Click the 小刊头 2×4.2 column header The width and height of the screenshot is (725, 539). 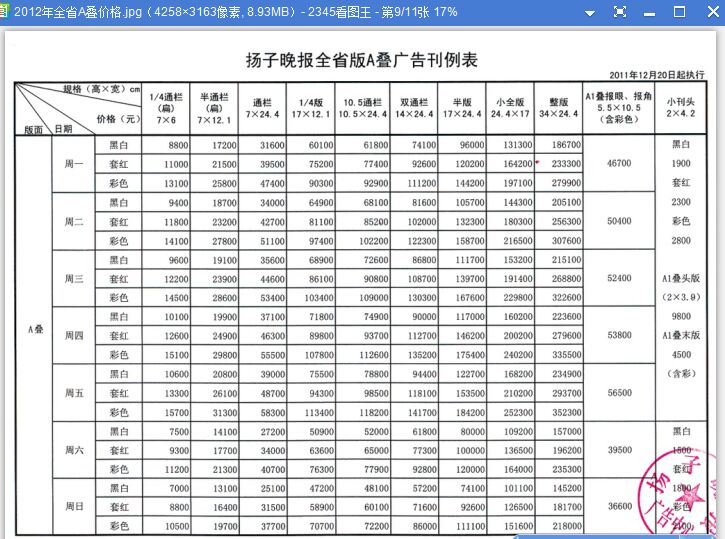pyautogui.click(x=681, y=107)
